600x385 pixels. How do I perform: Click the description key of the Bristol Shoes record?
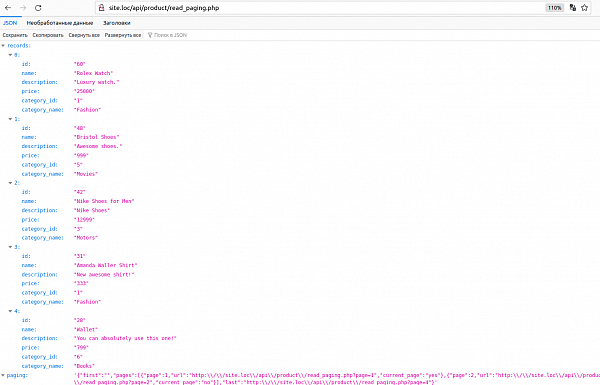tap(39, 146)
